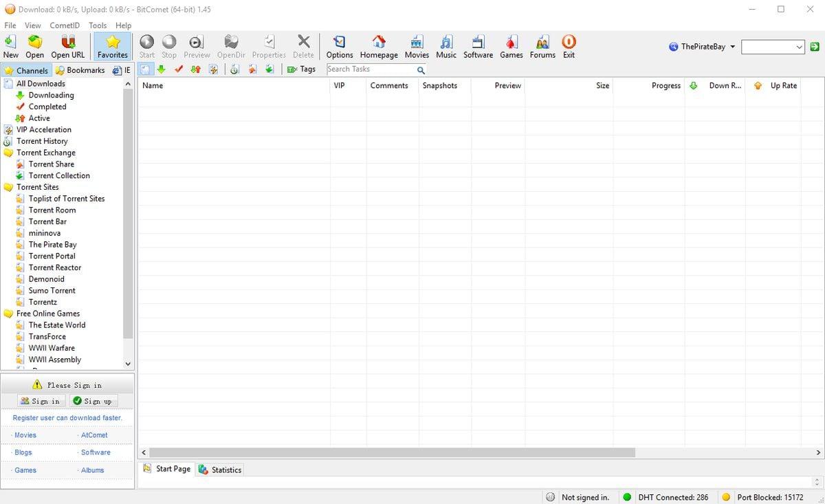The height and width of the screenshot is (504, 825).
Task: Open the torrent search combo box
Action: [773, 47]
